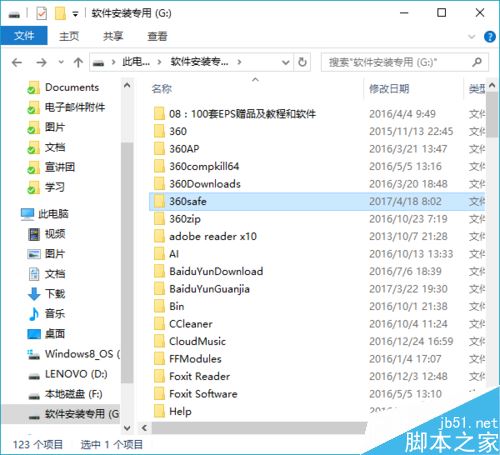This screenshot has height=455, width=500.
Task: Select 软件安装专用 (G:) drive in navigation pane
Action: pos(82,414)
